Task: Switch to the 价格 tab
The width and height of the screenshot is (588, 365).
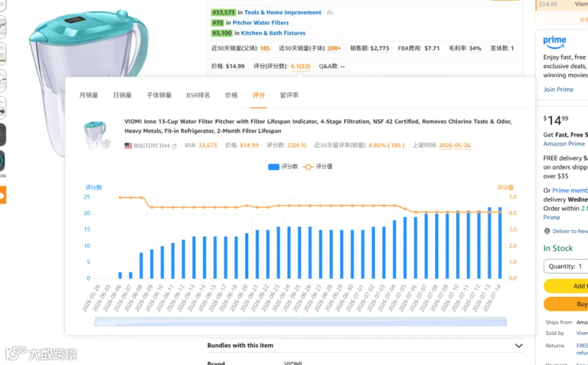Action: coord(231,96)
